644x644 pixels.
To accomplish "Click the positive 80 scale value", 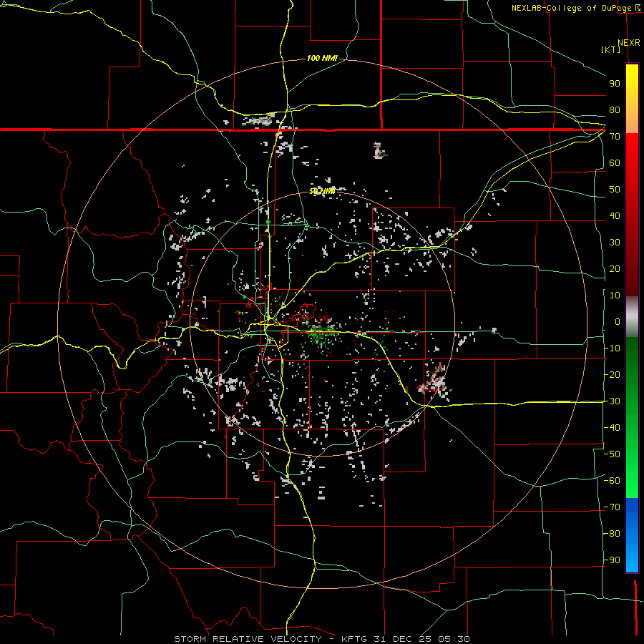I will click(x=615, y=109).
